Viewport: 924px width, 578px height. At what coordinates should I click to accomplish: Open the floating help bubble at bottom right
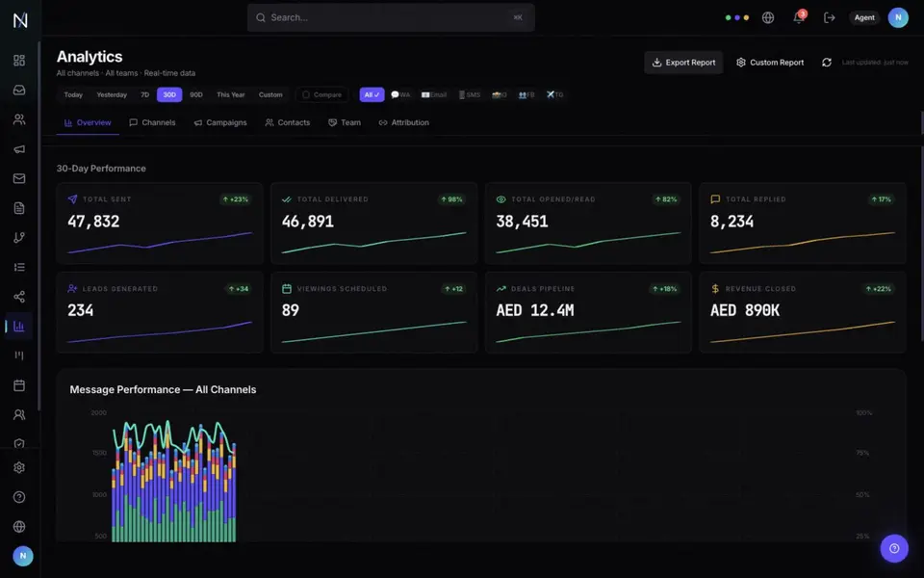894,548
